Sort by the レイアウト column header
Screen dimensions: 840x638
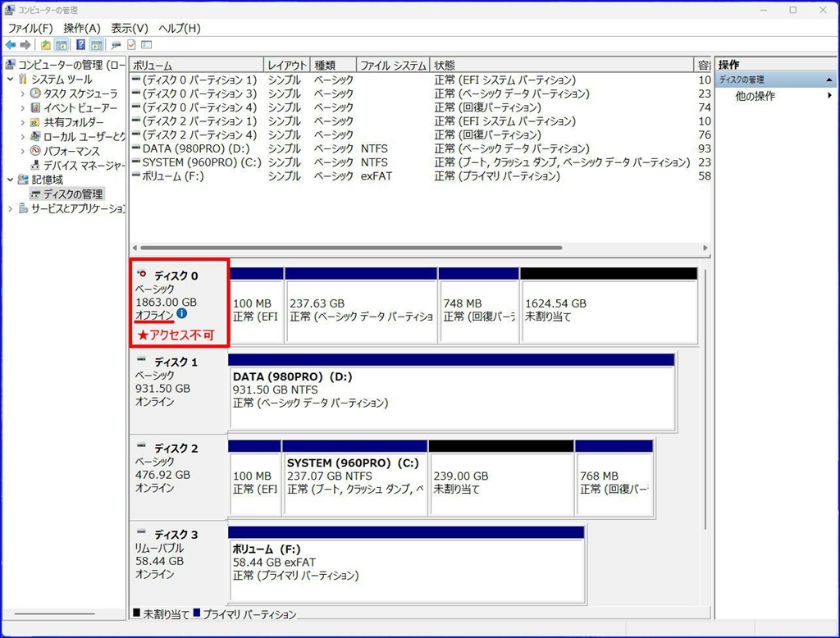287,65
